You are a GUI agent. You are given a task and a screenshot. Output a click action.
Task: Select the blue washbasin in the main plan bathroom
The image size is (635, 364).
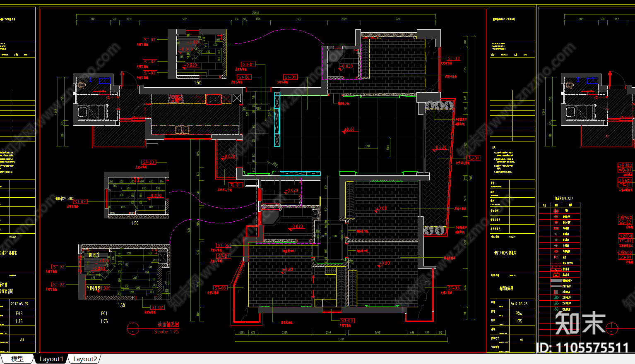point(105,80)
